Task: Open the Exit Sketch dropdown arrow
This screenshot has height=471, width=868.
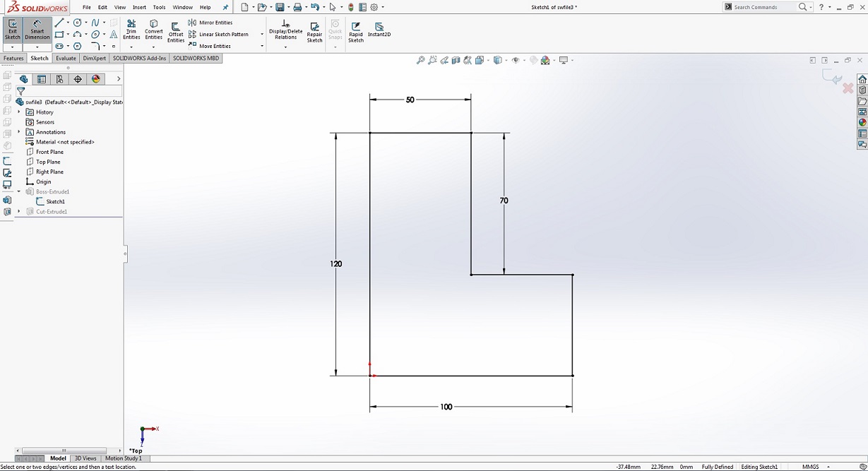Action: (13, 47)
